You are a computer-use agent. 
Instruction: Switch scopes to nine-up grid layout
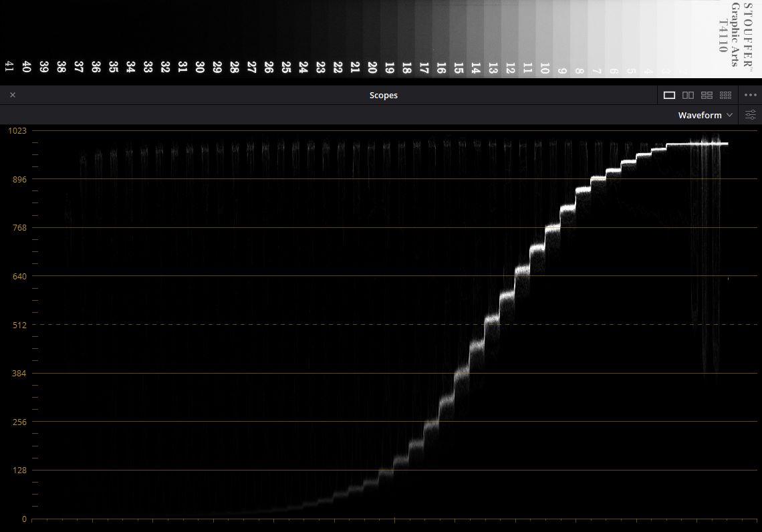click(x=725, y=95)
